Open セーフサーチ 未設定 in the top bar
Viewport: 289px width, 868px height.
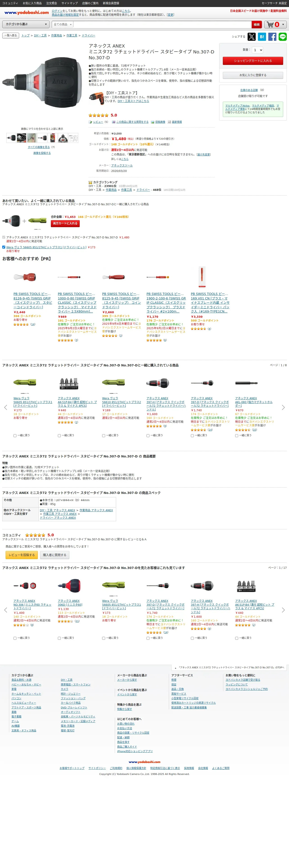pos(274,3)
